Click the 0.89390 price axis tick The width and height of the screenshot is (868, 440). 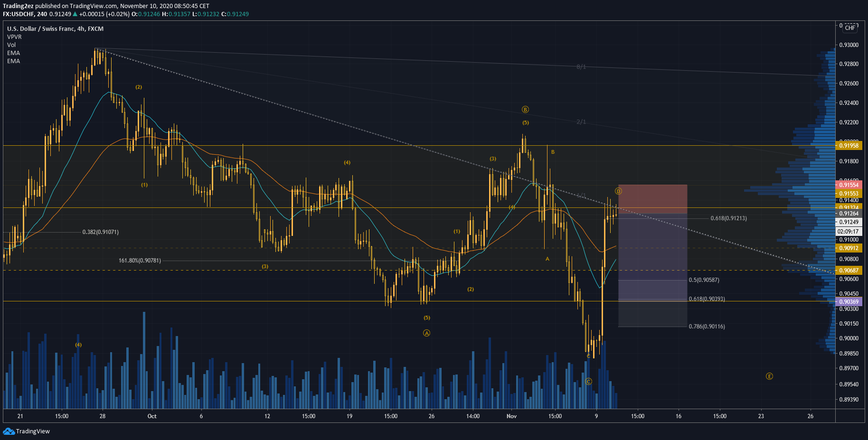[x=849, y=400]
